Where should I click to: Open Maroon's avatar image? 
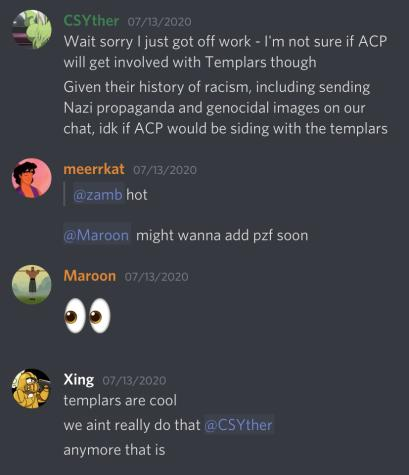(32, 284)
